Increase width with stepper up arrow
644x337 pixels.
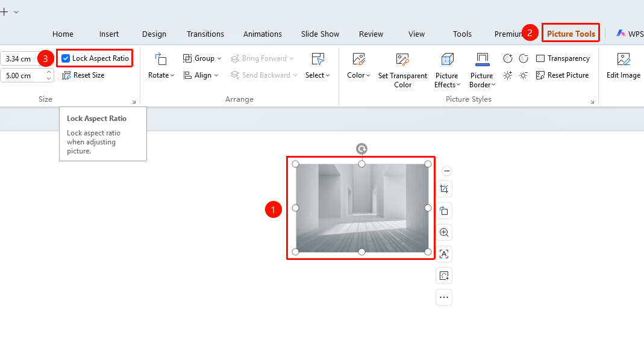tap(49, 72)
